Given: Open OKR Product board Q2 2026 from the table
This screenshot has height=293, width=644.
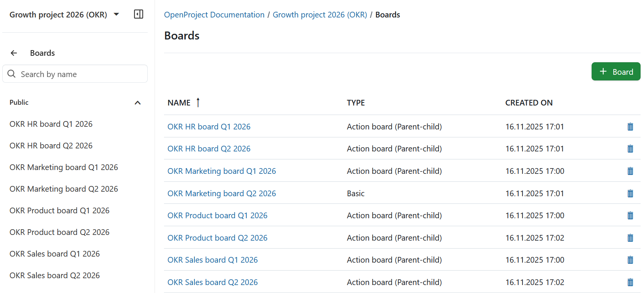Looking at the screenshot, I should [218, 238].
